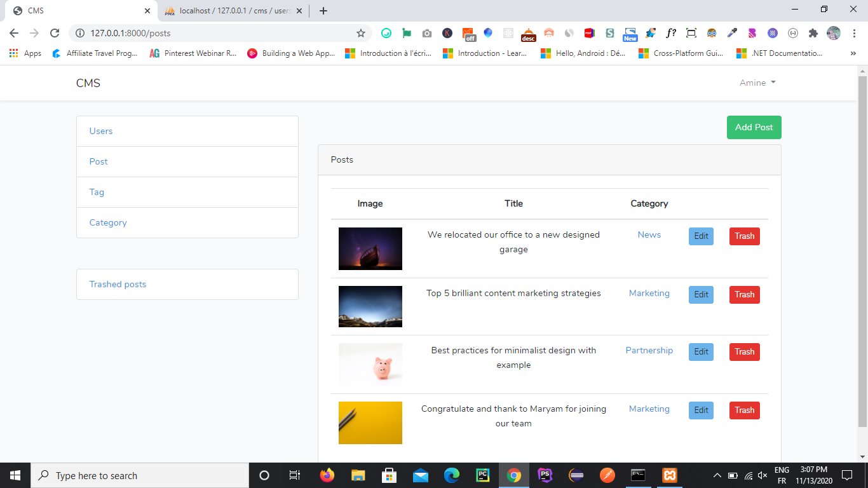Viewport: 868px width, 488px height.
Task: Activate the eyedropper color picker extension
Action: [732, 33]
